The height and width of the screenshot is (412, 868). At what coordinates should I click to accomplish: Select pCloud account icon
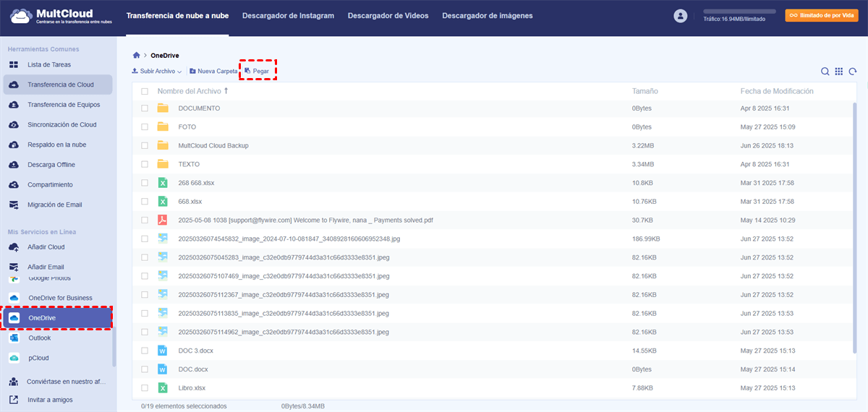tap(14, 358)
